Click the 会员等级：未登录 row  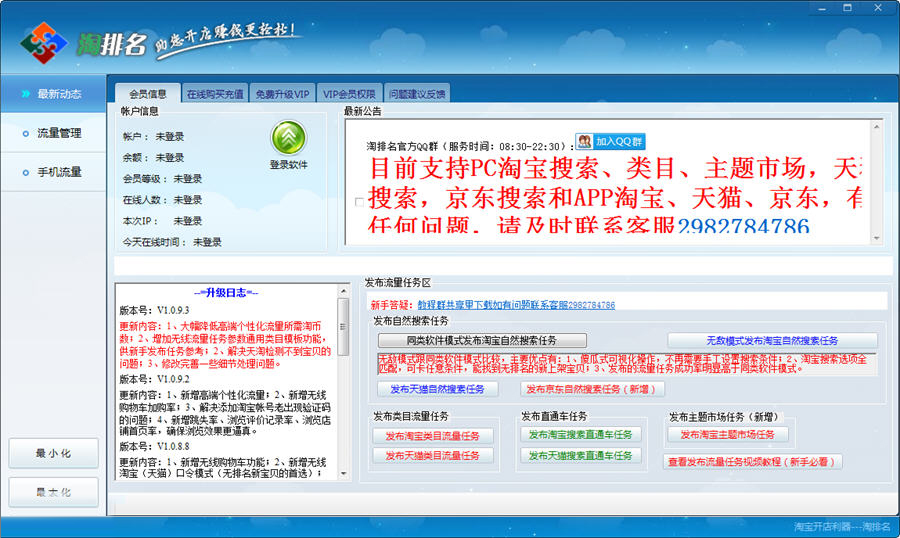point(162,179)
